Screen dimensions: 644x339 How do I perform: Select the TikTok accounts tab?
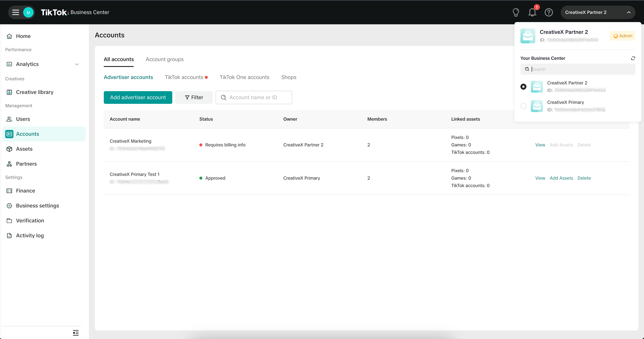coord(184,77)
